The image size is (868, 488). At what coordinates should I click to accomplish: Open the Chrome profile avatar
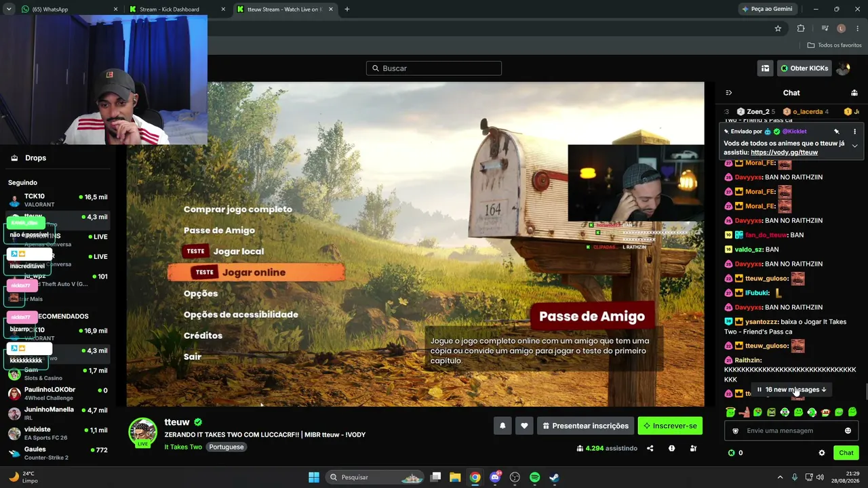coord(841,28)
